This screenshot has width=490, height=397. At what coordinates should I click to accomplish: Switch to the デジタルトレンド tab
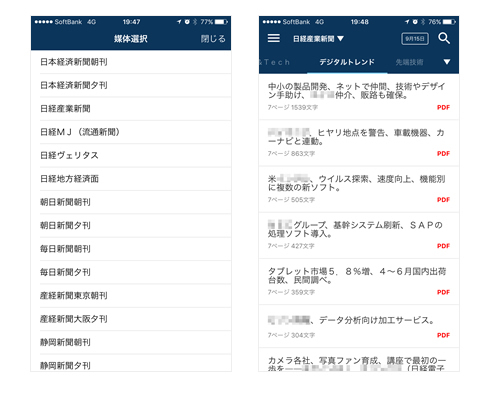(x=347, y=62)
